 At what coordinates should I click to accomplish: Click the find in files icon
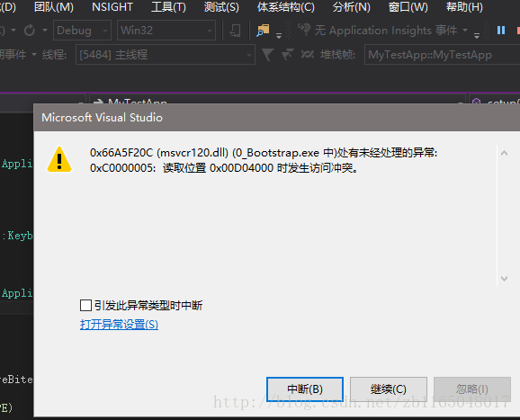263,31
